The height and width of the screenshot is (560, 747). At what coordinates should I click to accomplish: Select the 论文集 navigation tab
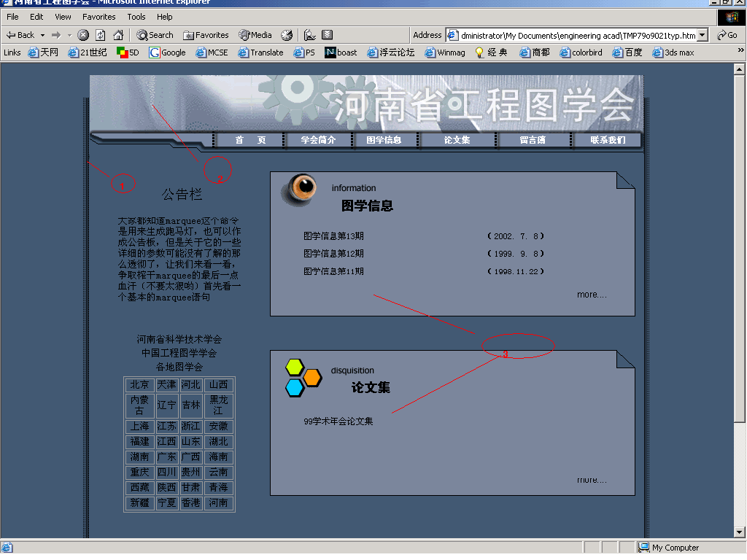pyautogui.click(x=457, y=140)
